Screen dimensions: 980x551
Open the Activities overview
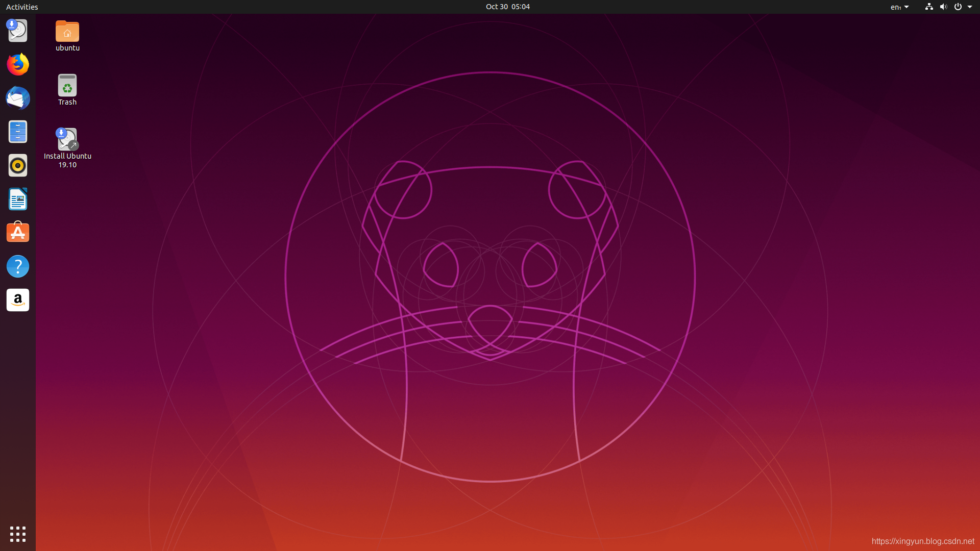pyautogui.click(x=22, y=7)
